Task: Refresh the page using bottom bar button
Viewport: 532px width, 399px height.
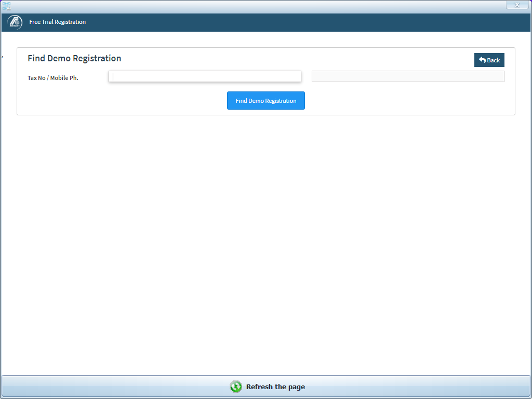Action: pos(266,387)
